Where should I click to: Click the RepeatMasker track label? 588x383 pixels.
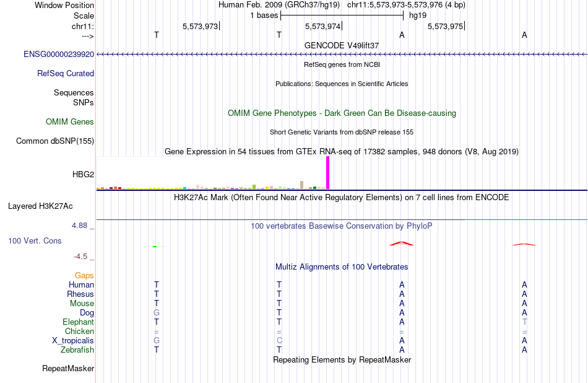[68, 369]
